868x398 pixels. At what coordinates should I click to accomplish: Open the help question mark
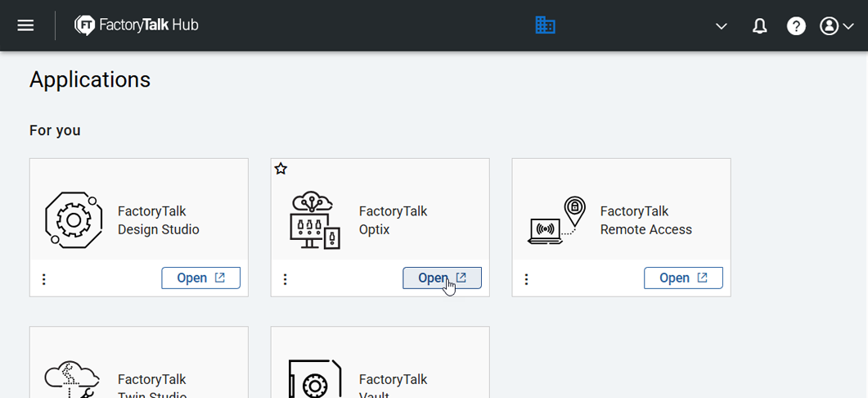point(796,25)
